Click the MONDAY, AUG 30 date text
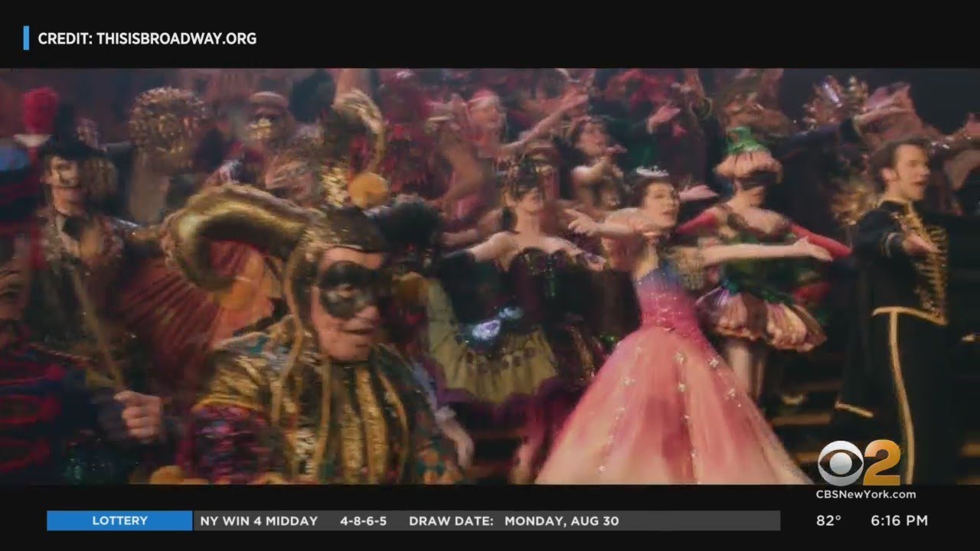 [561, 521]
